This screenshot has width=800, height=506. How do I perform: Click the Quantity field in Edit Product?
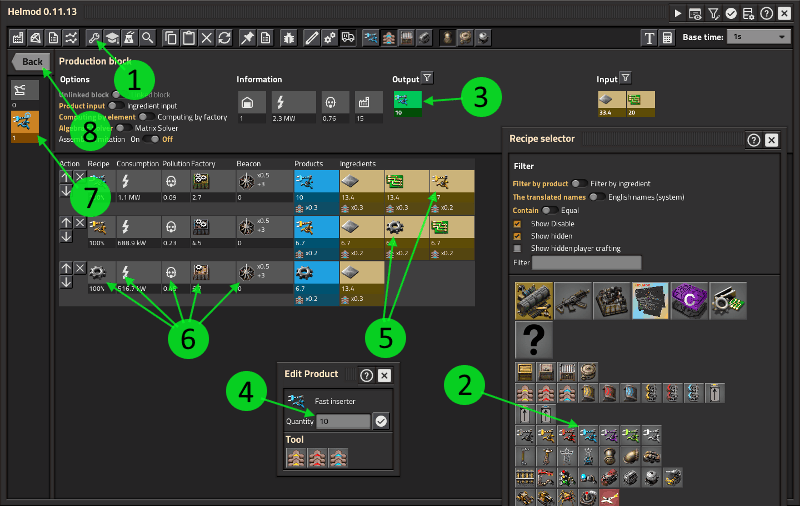tap(343, 421)
